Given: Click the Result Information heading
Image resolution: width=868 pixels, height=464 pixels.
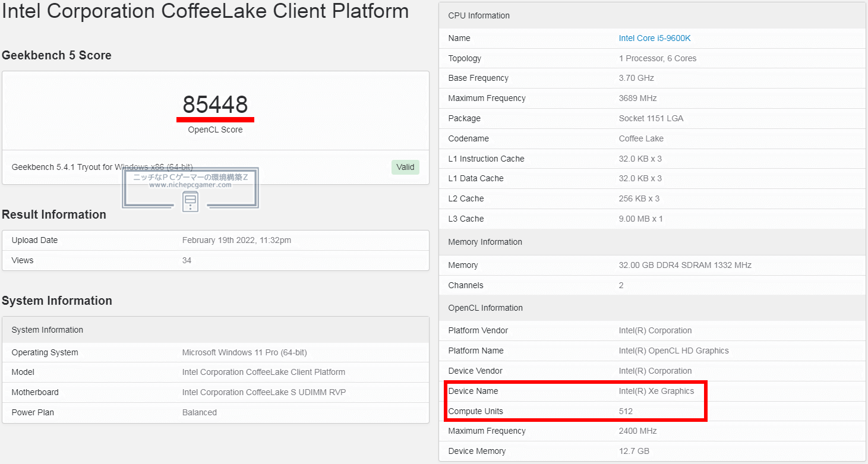Looking at the screenshot, I should click(54, 214).
